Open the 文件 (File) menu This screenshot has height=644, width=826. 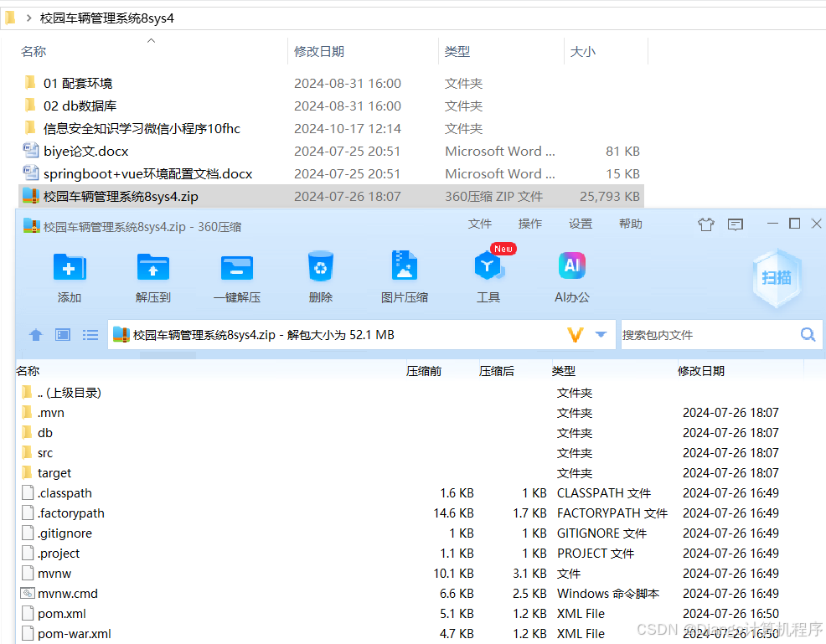tap(479, 224)
